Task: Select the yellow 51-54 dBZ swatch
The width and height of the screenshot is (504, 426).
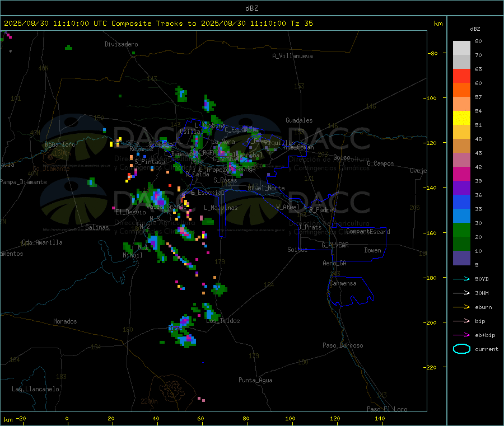Action: [x=461, y=118]
